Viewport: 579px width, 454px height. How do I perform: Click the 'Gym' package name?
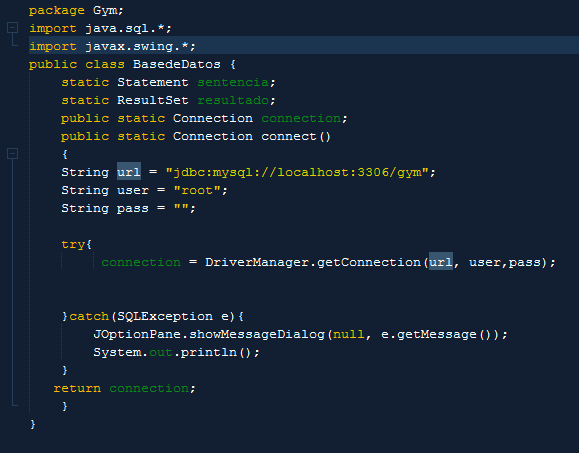click(x=105, y=11)
